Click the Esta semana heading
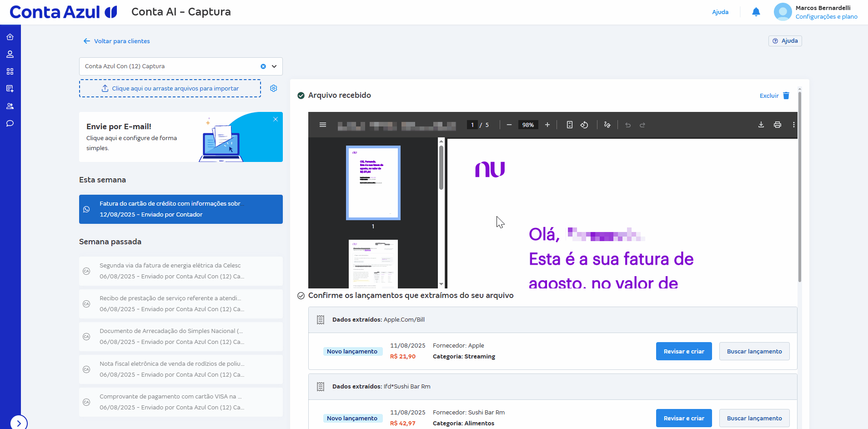Viewport: 868px width, 429px height. point(102,180)
